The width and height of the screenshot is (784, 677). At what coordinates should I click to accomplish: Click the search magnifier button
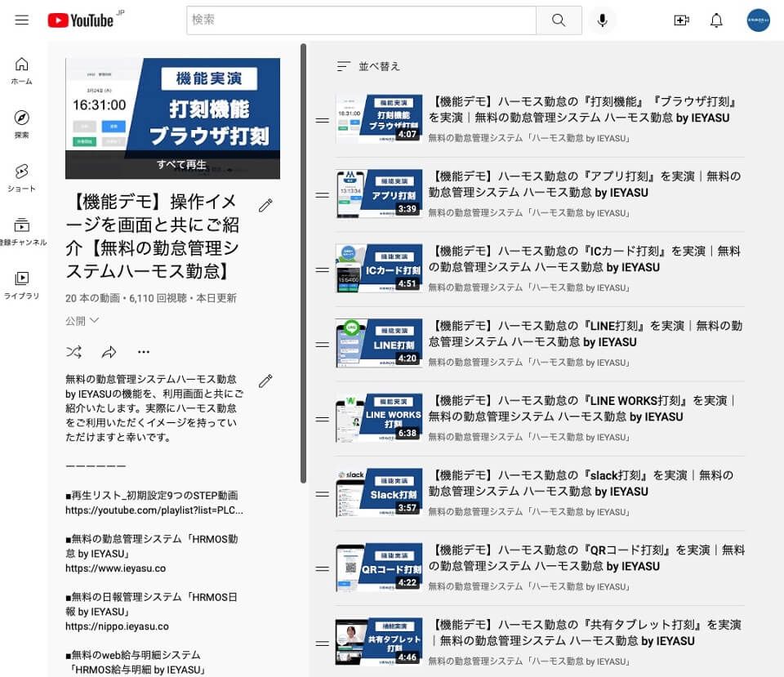click(559, 20)
